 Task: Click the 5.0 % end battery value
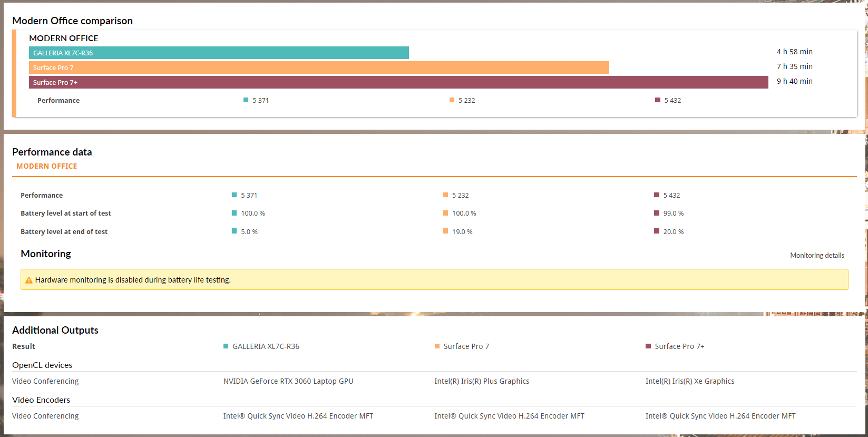click(249, 232)
